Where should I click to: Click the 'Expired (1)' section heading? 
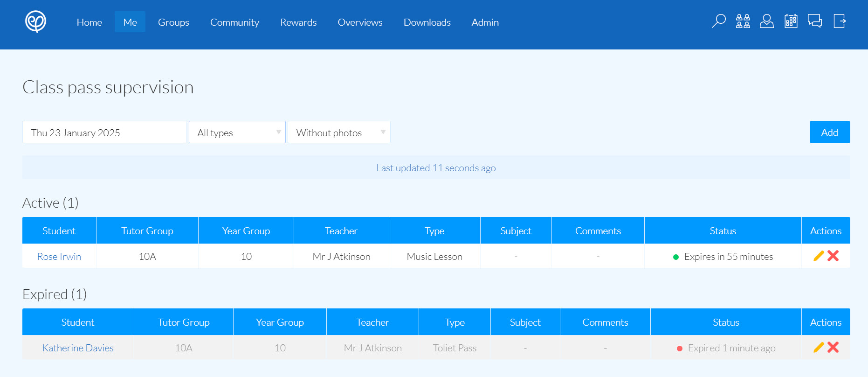55,294
